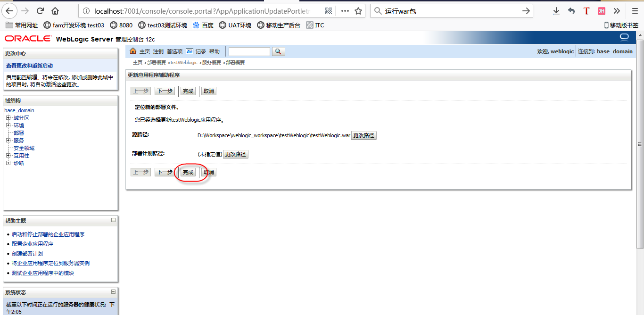
Task: Open the 8080 bookmark
Action: [x=121, y=25]
